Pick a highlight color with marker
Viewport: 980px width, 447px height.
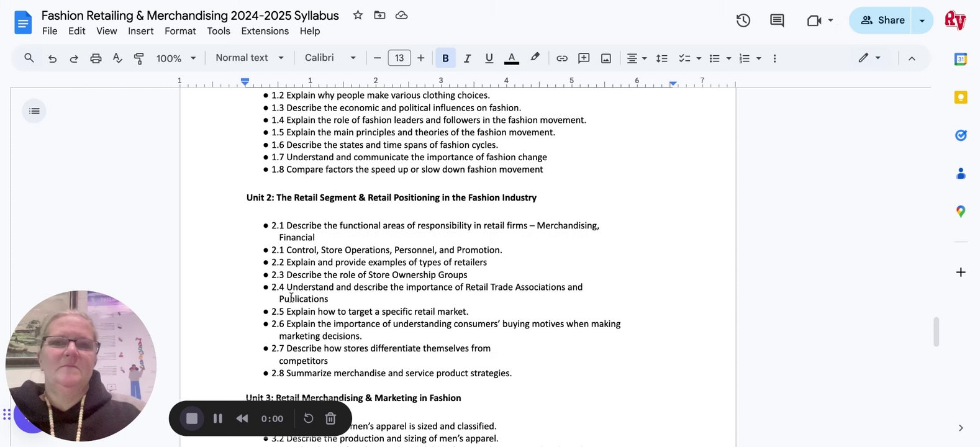535,58
